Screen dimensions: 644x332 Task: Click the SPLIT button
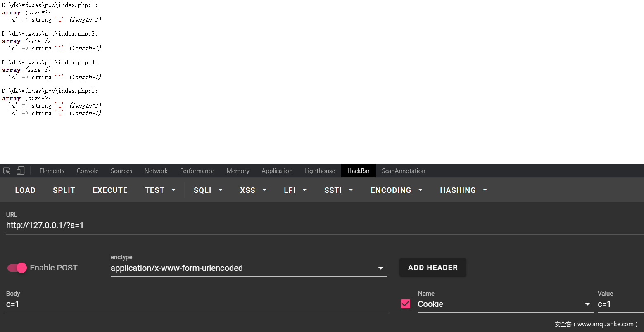(64, 190)
